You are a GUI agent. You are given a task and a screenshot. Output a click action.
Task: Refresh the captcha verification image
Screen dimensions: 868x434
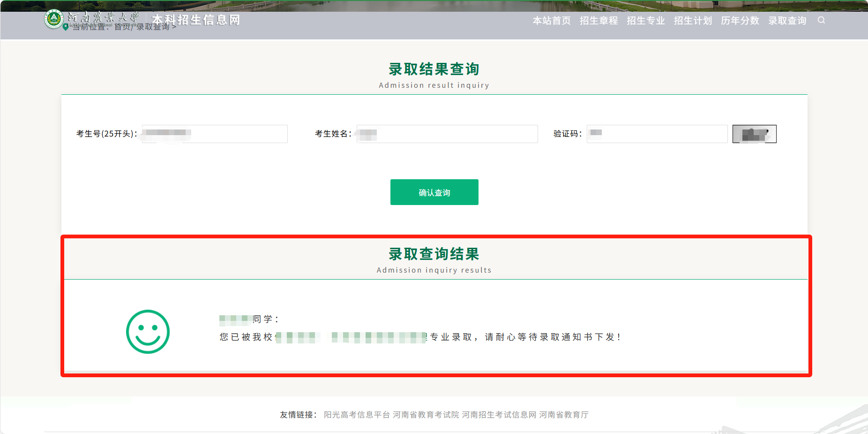tap(754, 134)
